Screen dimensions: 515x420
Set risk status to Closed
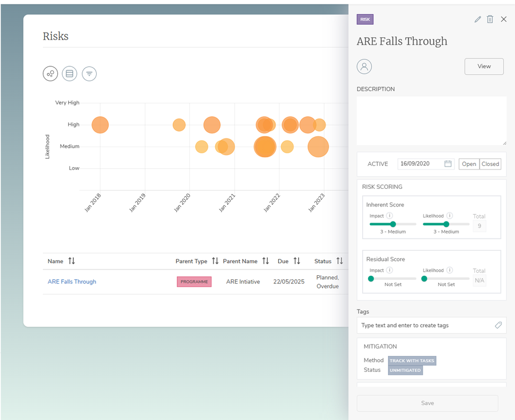point(490,164)
